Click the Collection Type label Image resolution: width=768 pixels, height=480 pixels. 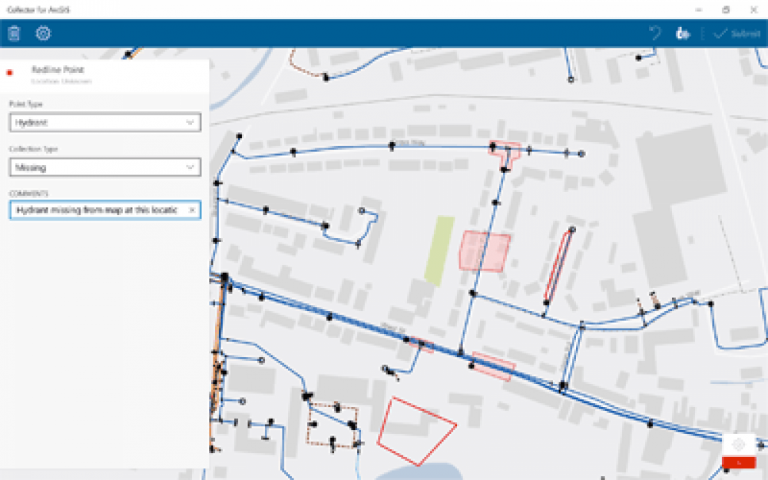[x=33, y=149]
